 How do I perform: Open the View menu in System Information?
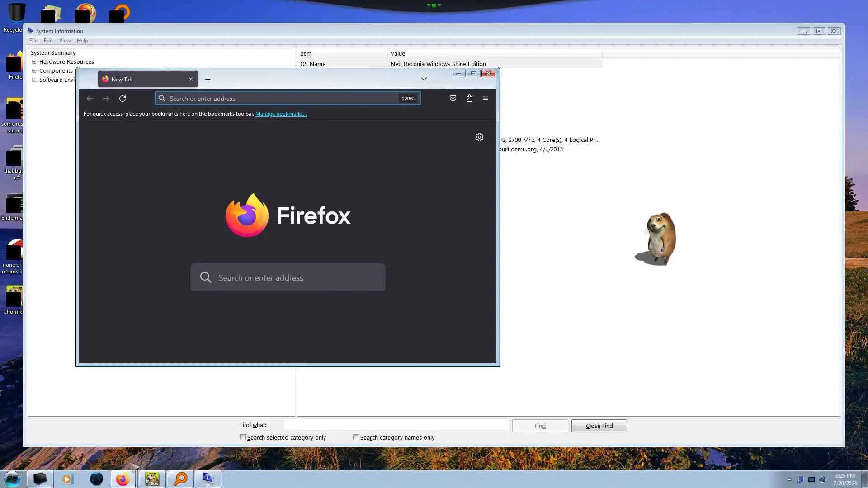pyautogui.click(x=65, y=41)
